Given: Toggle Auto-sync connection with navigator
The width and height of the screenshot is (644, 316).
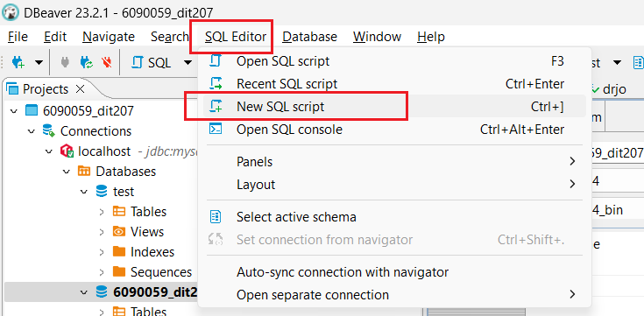Looking at the screenshot, I should click(x=394, y=272).
